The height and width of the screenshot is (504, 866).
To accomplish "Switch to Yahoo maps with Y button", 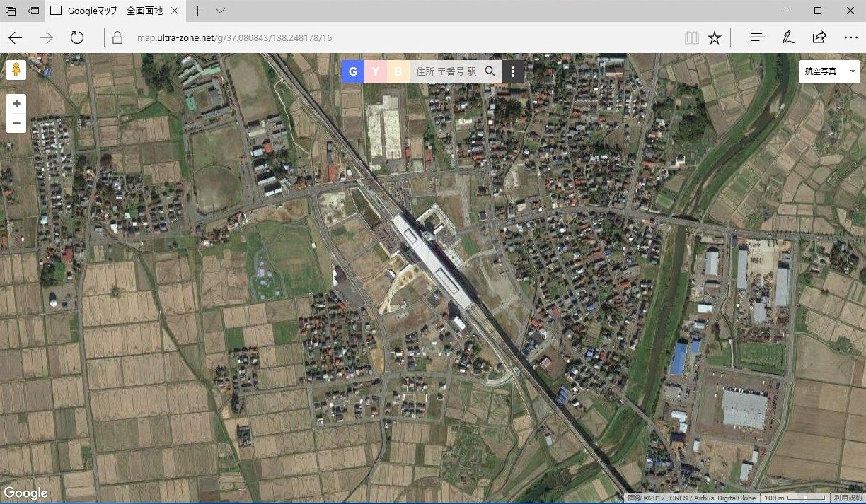I will 376,71.
